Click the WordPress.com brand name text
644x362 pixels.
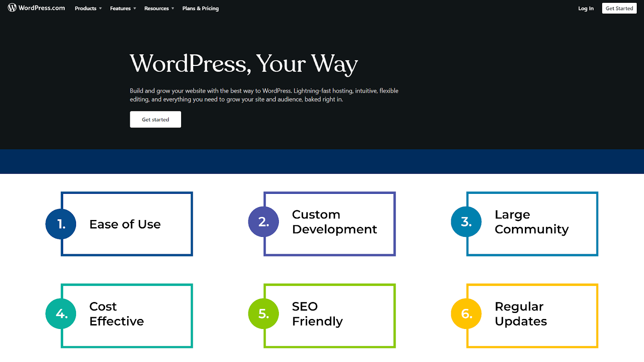click(x=41, y=8)
